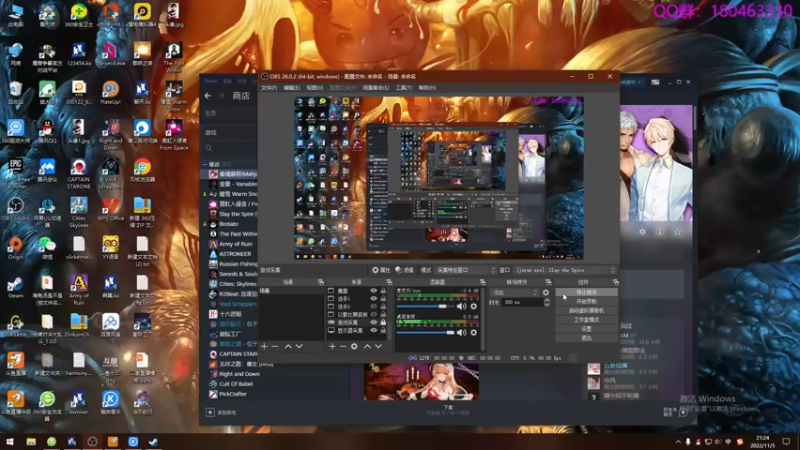
Task: Click 停止推流 stop streaming button
Action: click(x=586, y=292)
